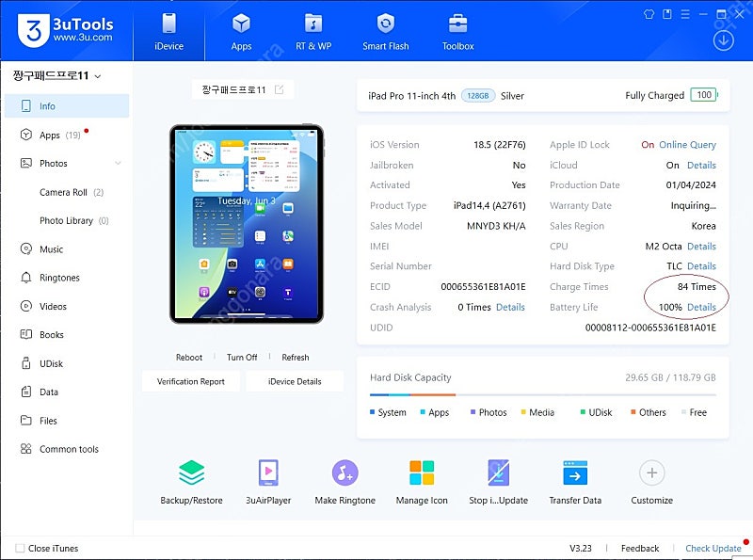Viewport: 753px width, 560px height.
Task: Open Backup/Restore tool
Action: (x=191, y=482)
